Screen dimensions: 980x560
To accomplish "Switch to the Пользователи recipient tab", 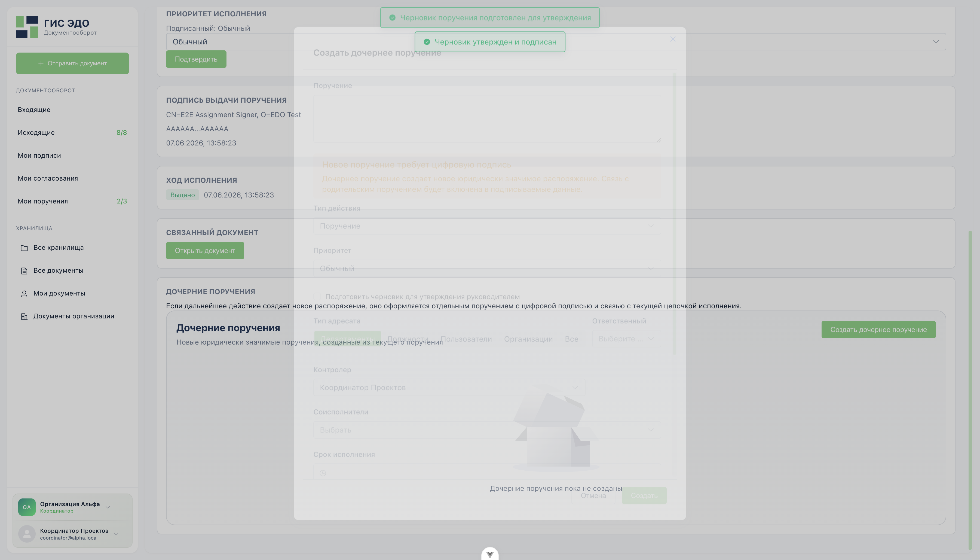I will (x=466, y=339).
